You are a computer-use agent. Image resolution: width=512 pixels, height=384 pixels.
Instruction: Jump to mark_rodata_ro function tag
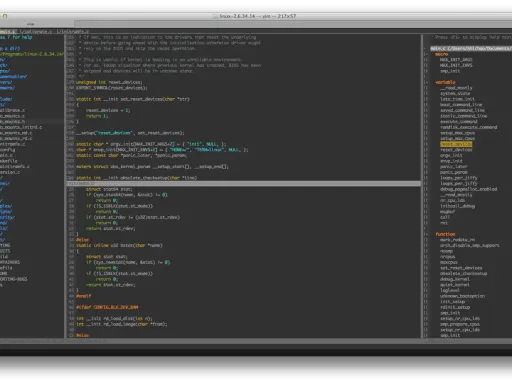[457, 240]
